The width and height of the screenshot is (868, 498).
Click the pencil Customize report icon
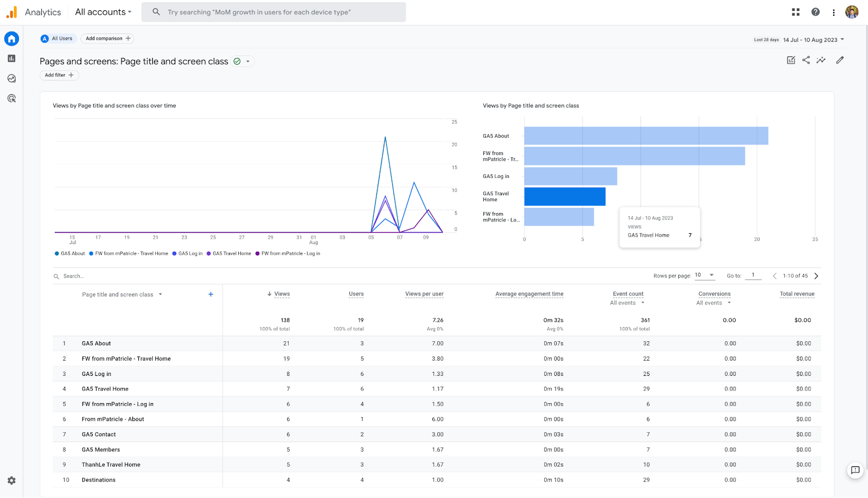(840, 60)
